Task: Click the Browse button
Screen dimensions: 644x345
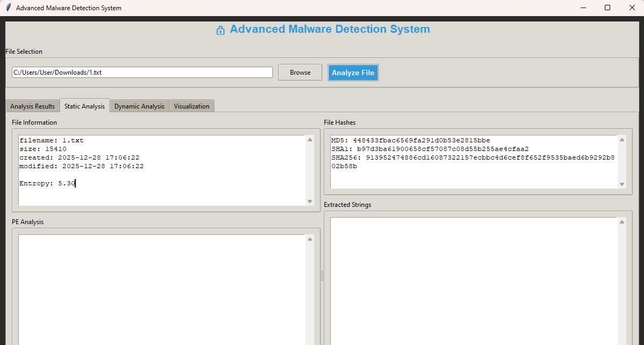Action: point(300,73)
